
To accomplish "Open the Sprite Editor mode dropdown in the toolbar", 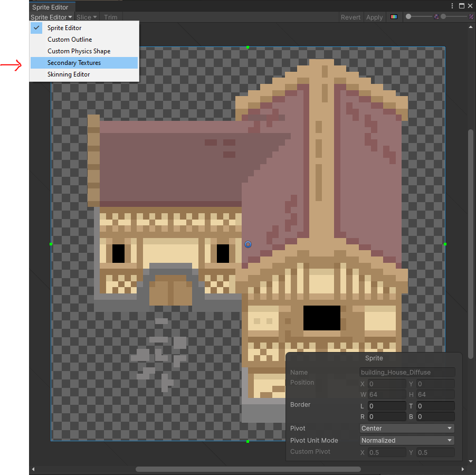I will coord(51,17).
